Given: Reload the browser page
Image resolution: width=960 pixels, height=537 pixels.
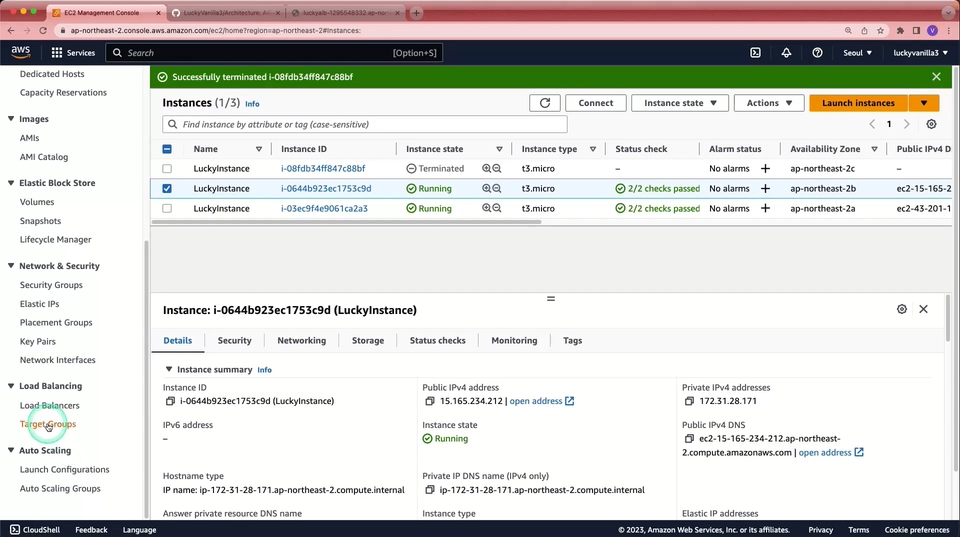Looking at the screenshot, I should click(43, 30).
